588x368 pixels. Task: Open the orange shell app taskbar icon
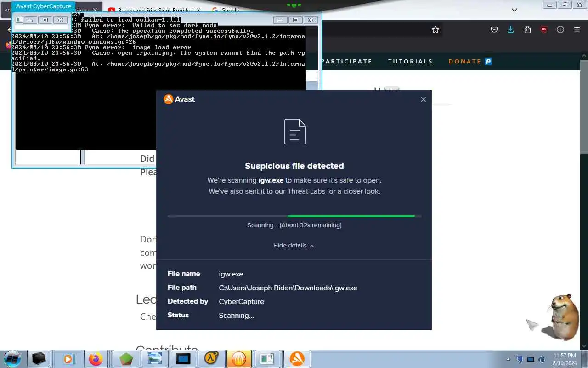[x=239, y=359]
